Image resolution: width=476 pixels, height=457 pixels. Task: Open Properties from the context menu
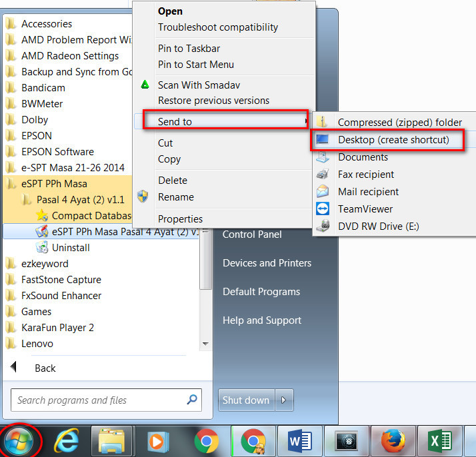pyautogui.click(x=180, y=219)
